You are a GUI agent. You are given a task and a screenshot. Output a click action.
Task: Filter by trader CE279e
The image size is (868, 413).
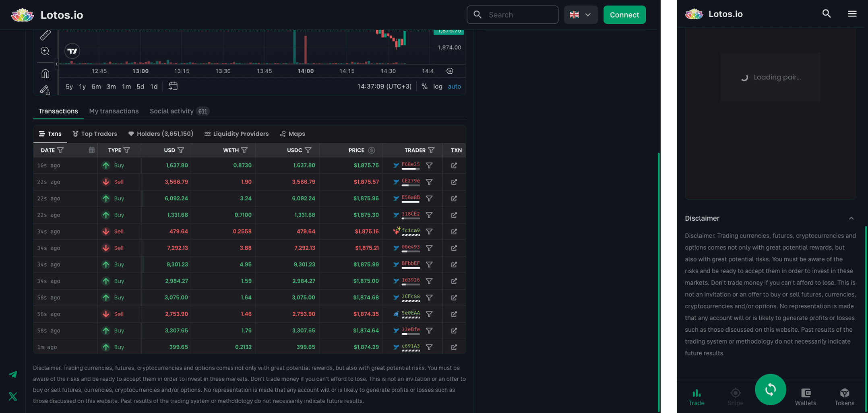pyautogui.click(x=429, y=182)
